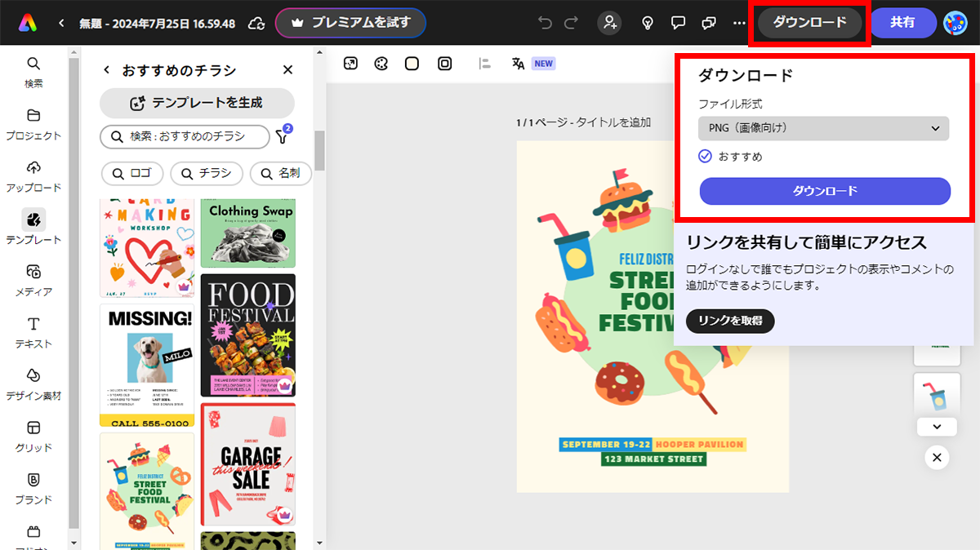This screenshot has width=980, height=550.
Task: Click the cloud sync status icon
Action: [x=256, y=23]
